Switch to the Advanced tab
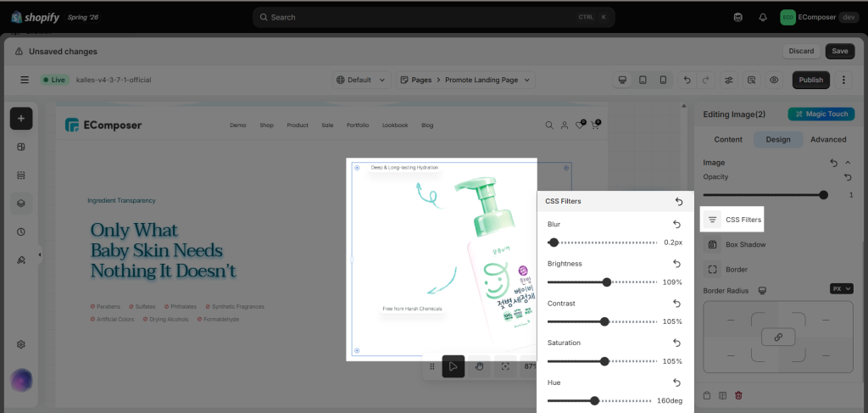This screenshot has height=413, width=868. [x=828, y=140]
